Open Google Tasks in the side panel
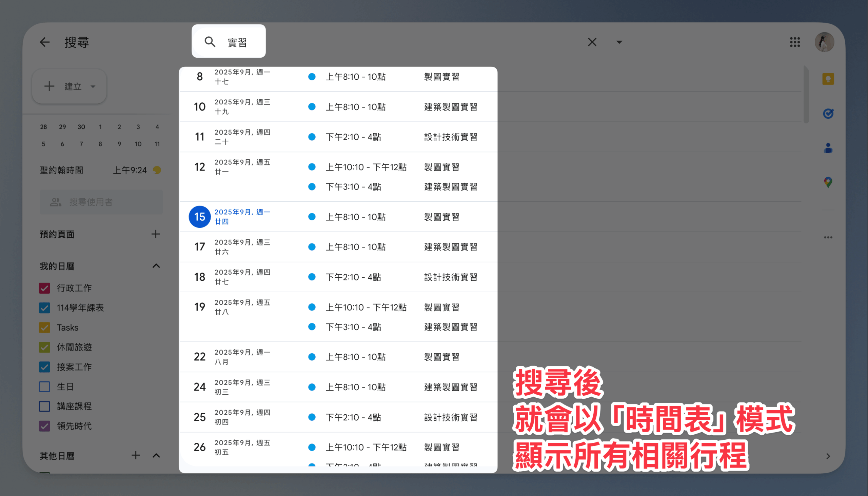 pos(828,114)
